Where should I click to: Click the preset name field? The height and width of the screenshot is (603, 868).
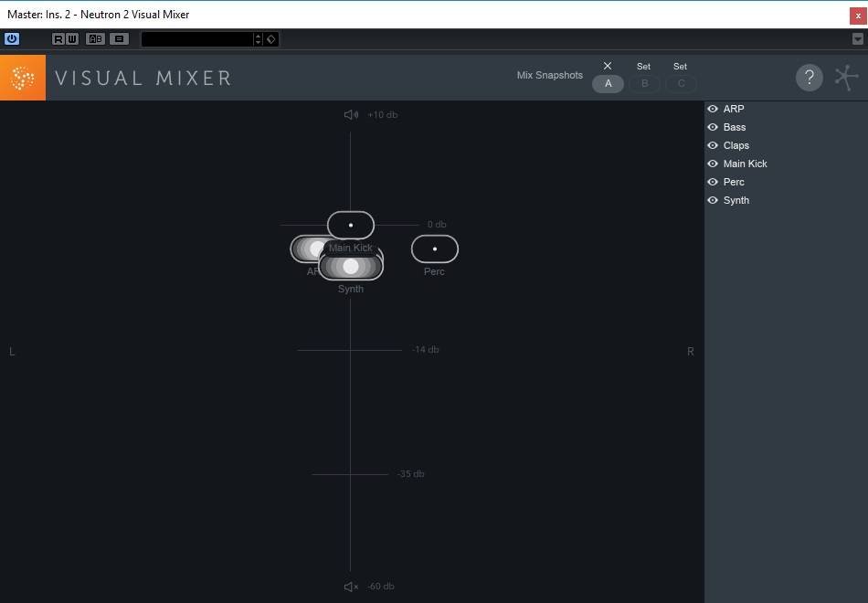click(x=196, y=39)
